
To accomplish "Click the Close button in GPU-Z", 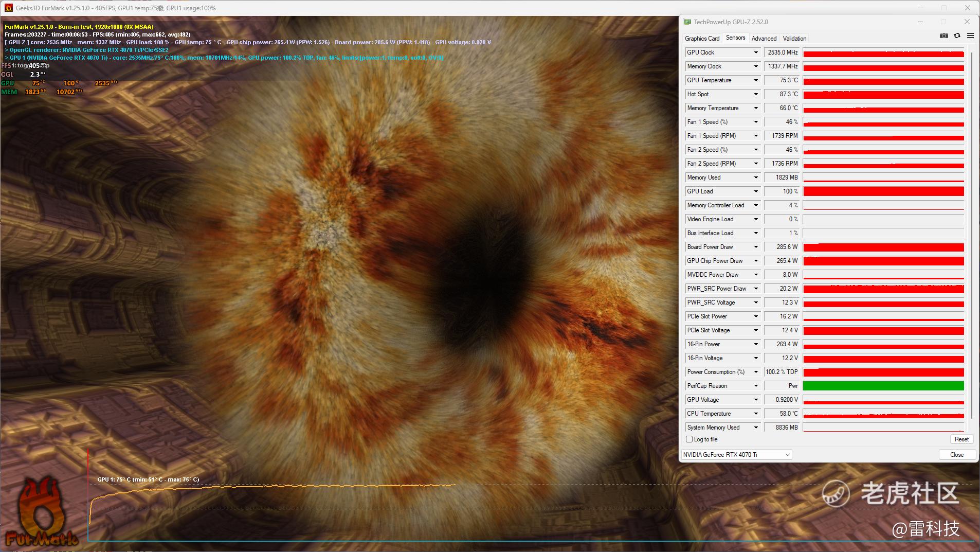I will (956, 455).
